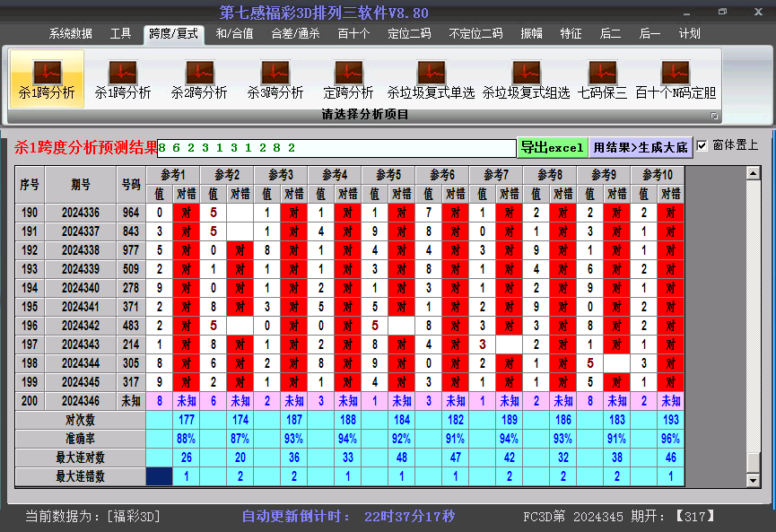Click 导出excel button
Viewport: 776px width, 532px height.
pyautogui.click(x=553, y=147)
